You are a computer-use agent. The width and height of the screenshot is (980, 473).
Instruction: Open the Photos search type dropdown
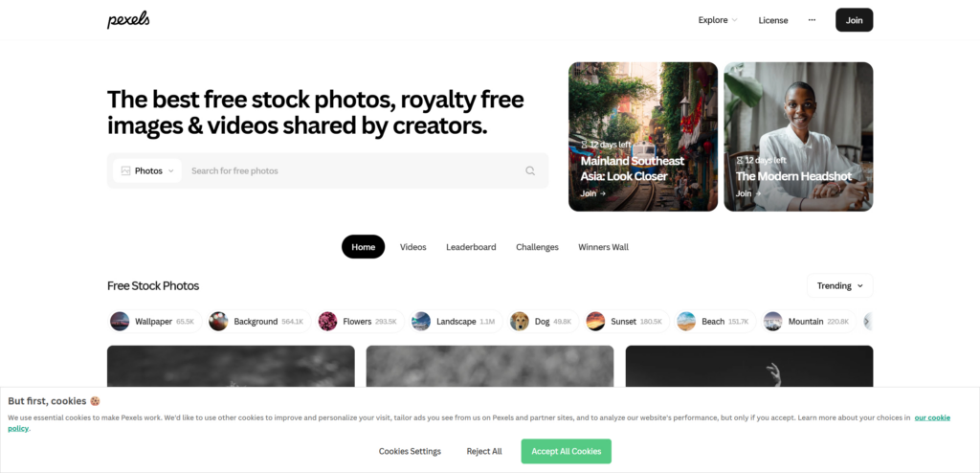pos(147,170)
